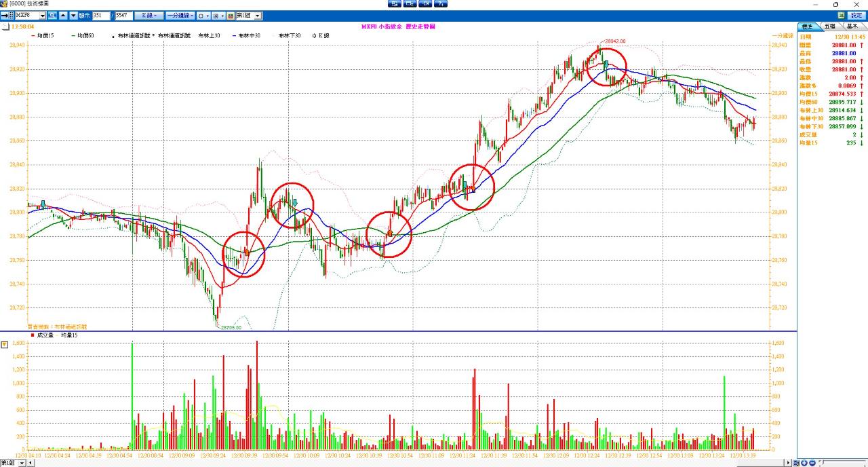868x467 pixels.
Task: Click the 布林中30 value 28885.867
Action: point(842,118)
